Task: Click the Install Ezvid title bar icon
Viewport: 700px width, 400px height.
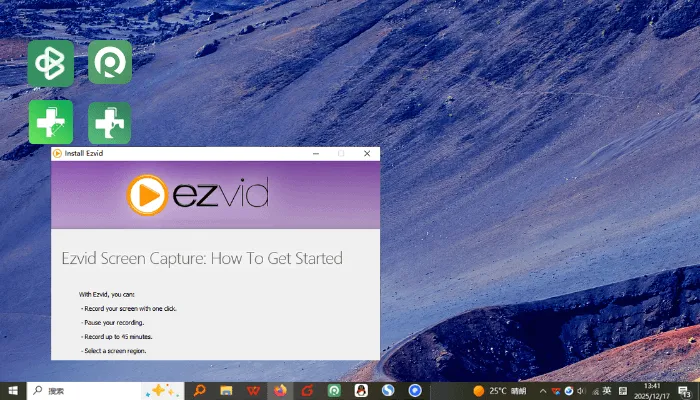Action: (x=57, y=154)
